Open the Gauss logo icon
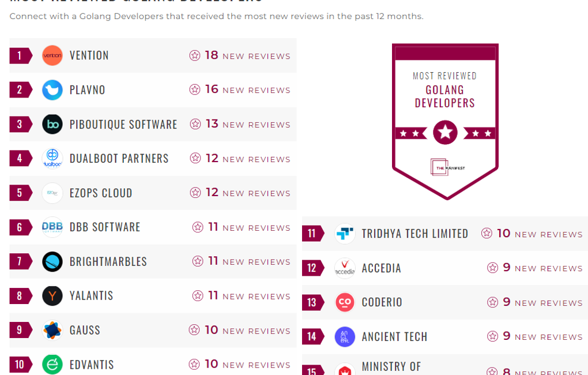 pos(52,330)
